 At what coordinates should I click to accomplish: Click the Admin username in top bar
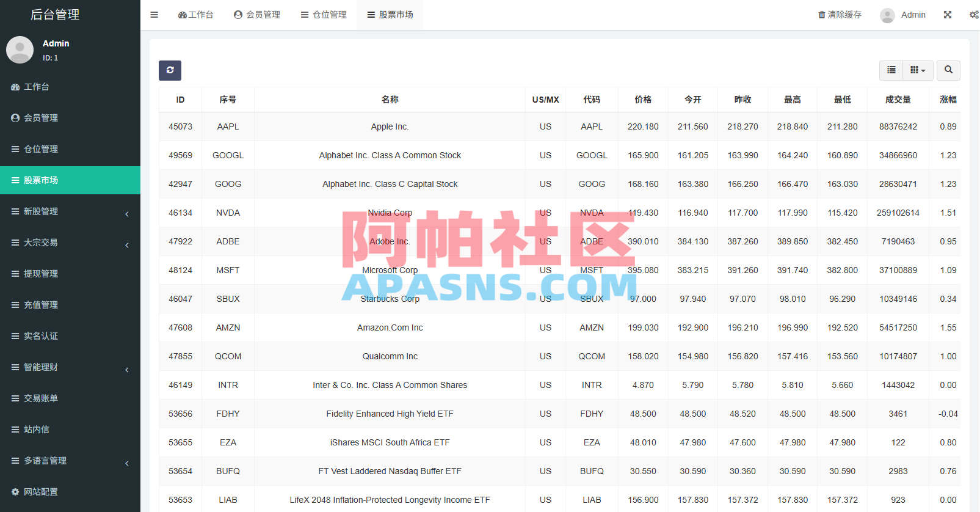913,15
